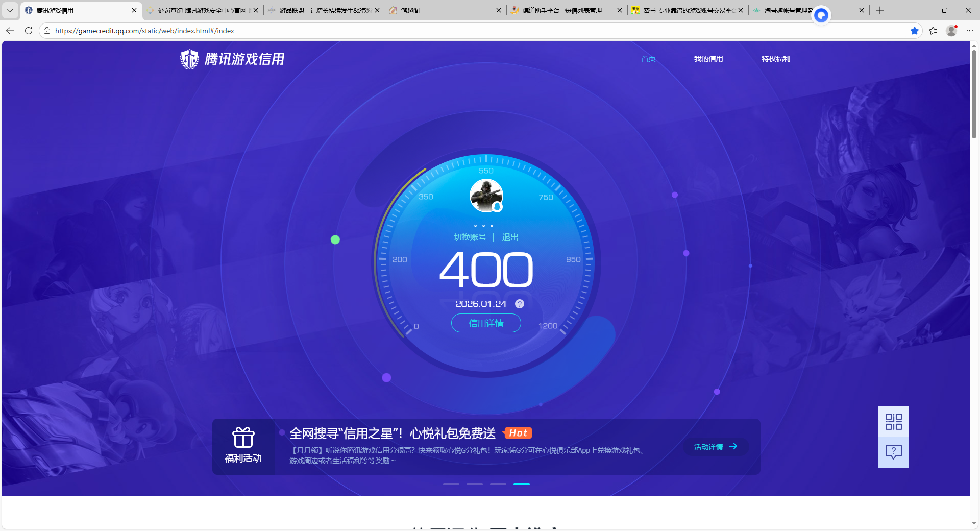Open the 特权福利 menu item

775,59
